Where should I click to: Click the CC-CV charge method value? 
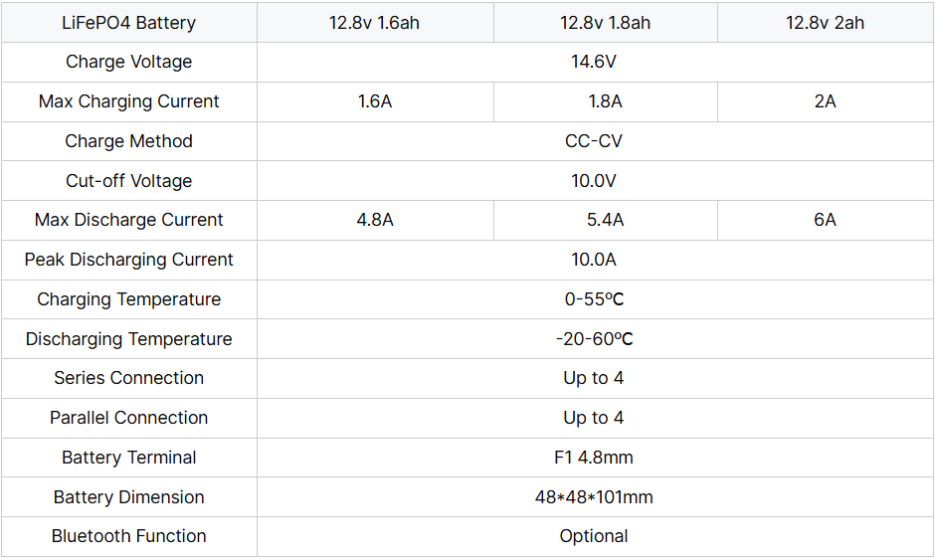click(x=594, y=141)
